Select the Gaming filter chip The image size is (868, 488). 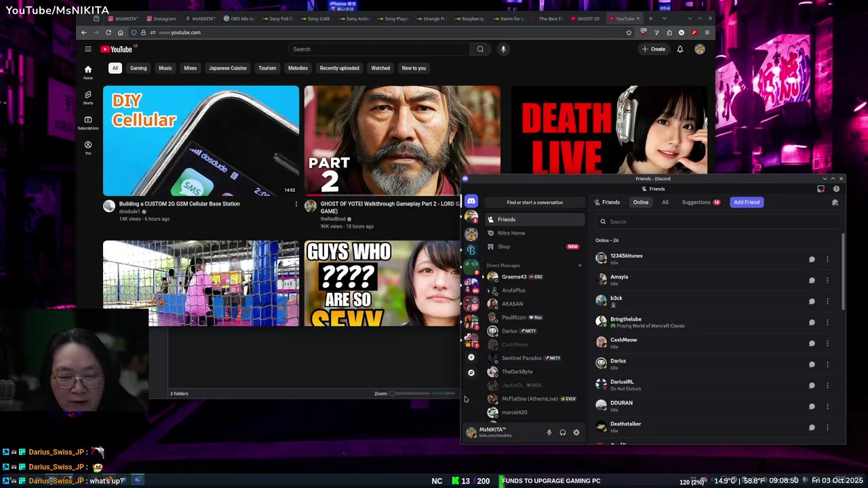(x=138, y=68)
